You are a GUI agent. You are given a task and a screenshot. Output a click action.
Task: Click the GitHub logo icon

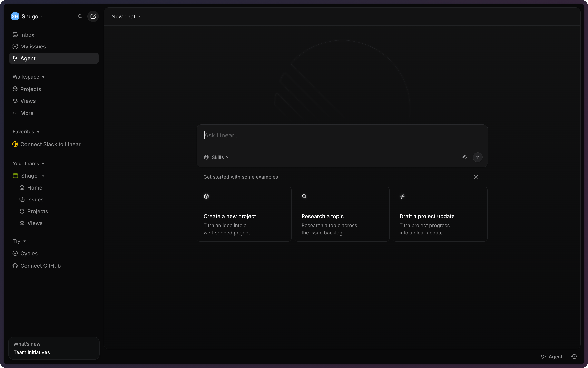(x=15, y=266)
